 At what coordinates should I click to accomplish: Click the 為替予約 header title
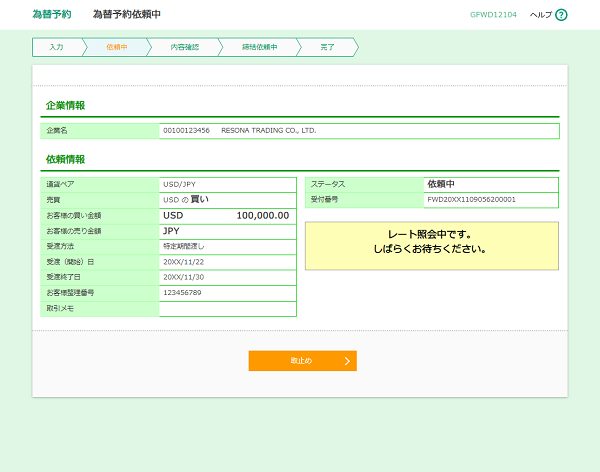point(52,15)
